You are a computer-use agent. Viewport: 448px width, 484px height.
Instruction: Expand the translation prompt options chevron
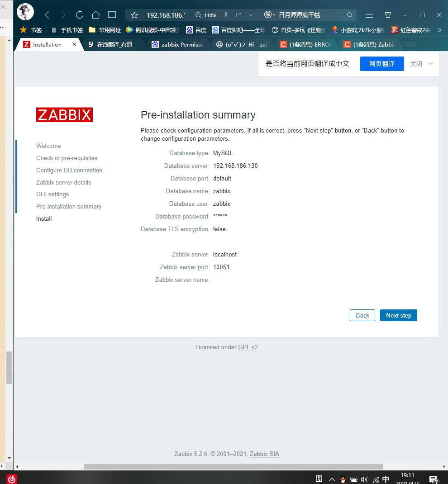tap(431, 64)
